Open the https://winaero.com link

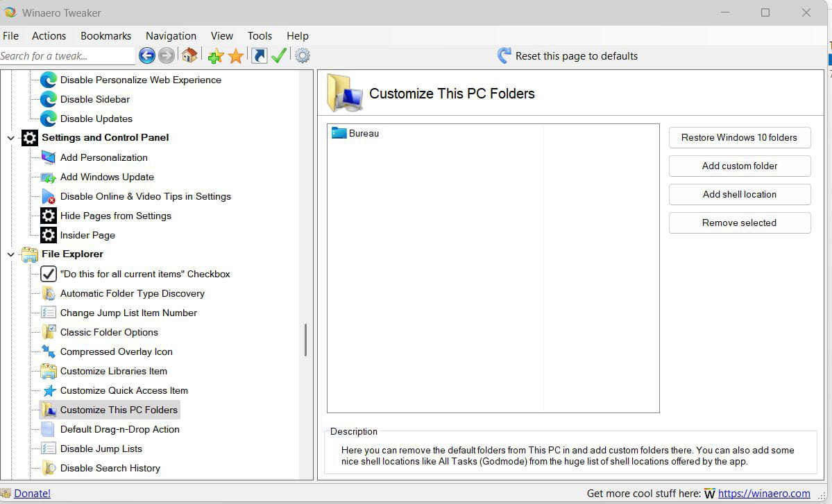[764, 494]
